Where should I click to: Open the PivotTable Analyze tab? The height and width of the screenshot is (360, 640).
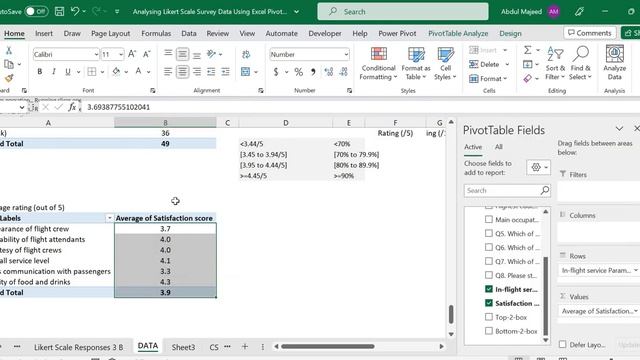tap(458, 33)
